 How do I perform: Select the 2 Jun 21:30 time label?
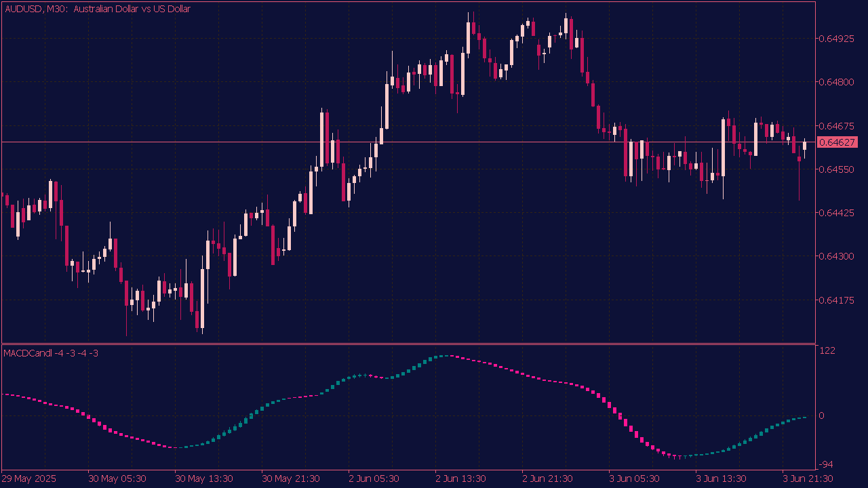pos(549,479)
